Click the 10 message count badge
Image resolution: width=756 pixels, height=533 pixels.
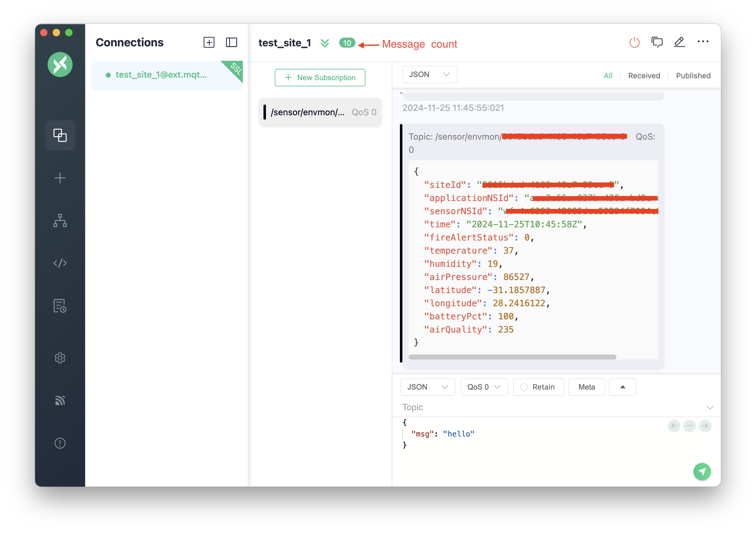(x=347, y=43)
